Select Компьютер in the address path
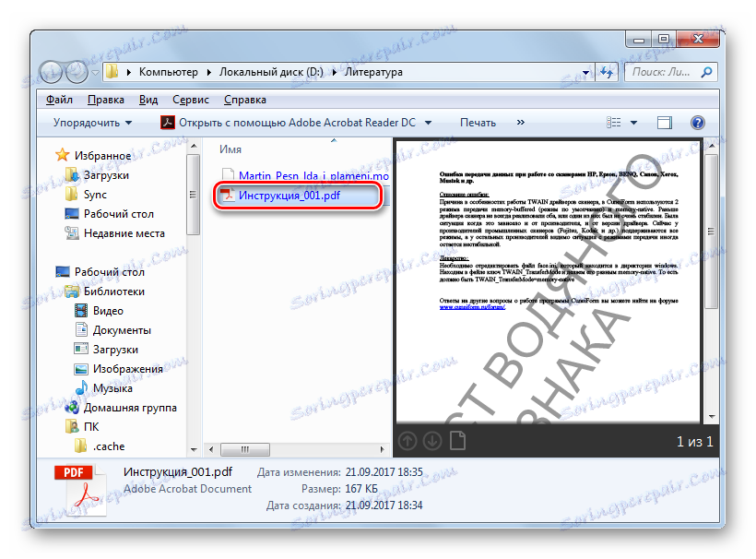The height and width of the screenshot is (559, 756). click(x=169, y=72)
